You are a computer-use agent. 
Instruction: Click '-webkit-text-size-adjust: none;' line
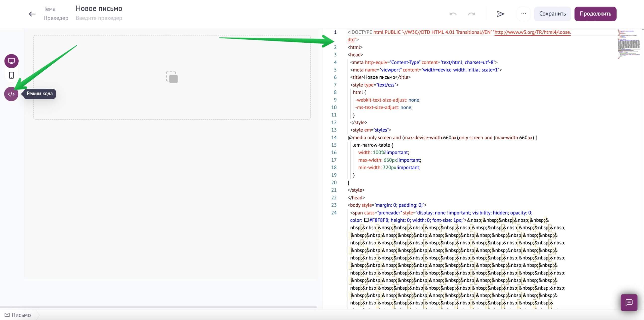(x=388, y=100)
